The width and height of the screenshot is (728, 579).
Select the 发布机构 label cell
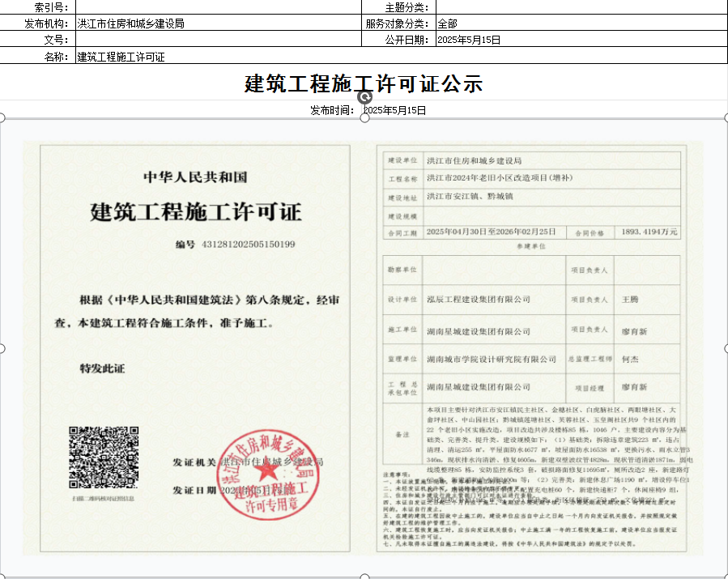pos(37,23)
